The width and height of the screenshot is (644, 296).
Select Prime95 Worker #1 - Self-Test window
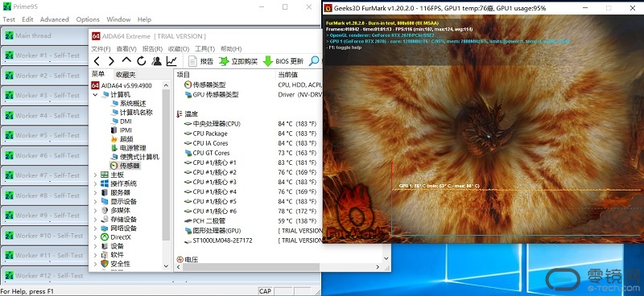click(x=47, y=55)
